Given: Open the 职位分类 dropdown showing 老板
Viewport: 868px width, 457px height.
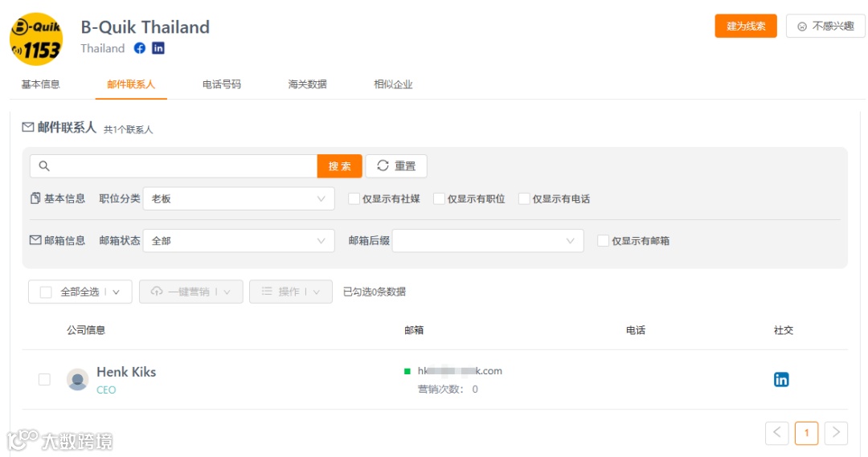Looking at the screenshot, I should (x=239, y=198).
